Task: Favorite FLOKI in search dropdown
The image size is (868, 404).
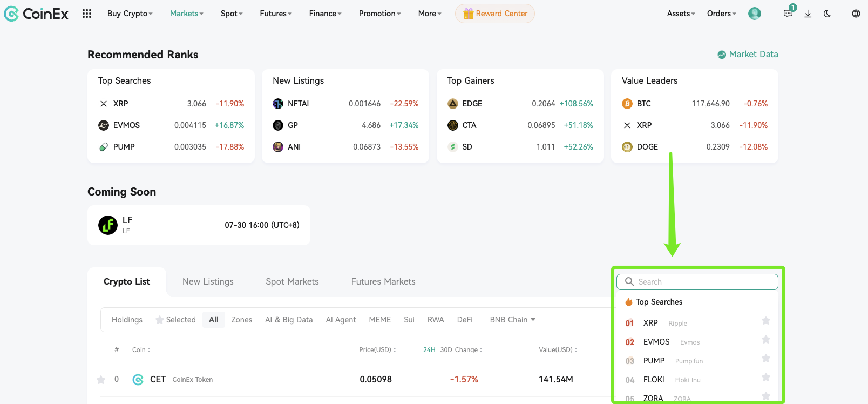Action: (766, 378)
